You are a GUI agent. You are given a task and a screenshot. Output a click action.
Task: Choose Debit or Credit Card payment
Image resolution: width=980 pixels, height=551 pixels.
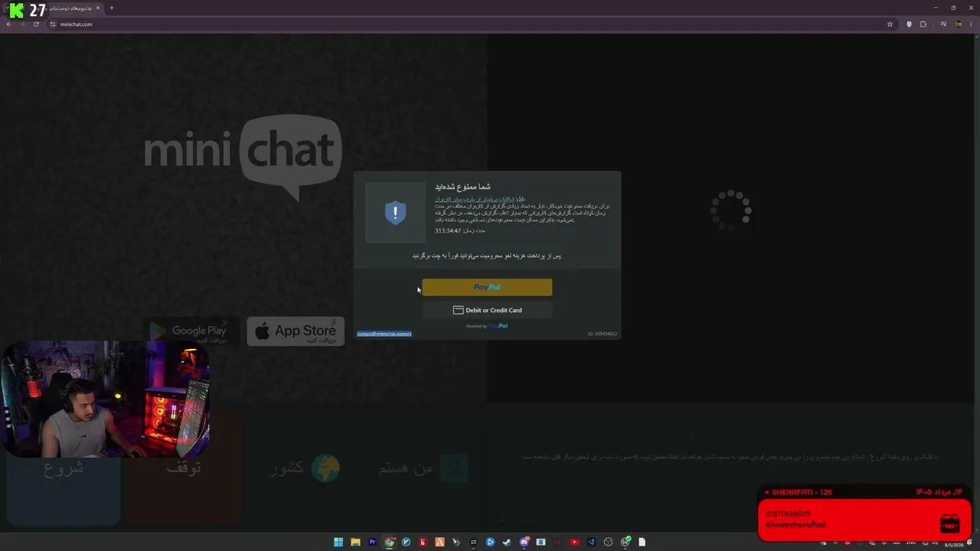click(x=487, y=310)
